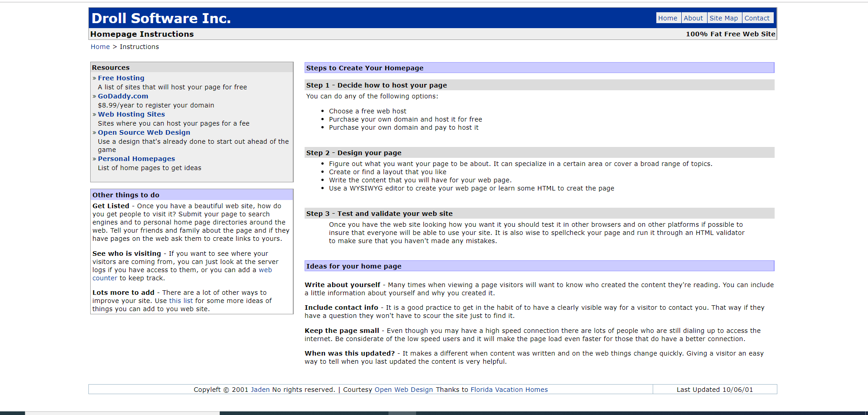Open the Free Hosting resource link
The width and height of the screenshot is (868, 415).
pyautogui.click(x=121, y=78)
